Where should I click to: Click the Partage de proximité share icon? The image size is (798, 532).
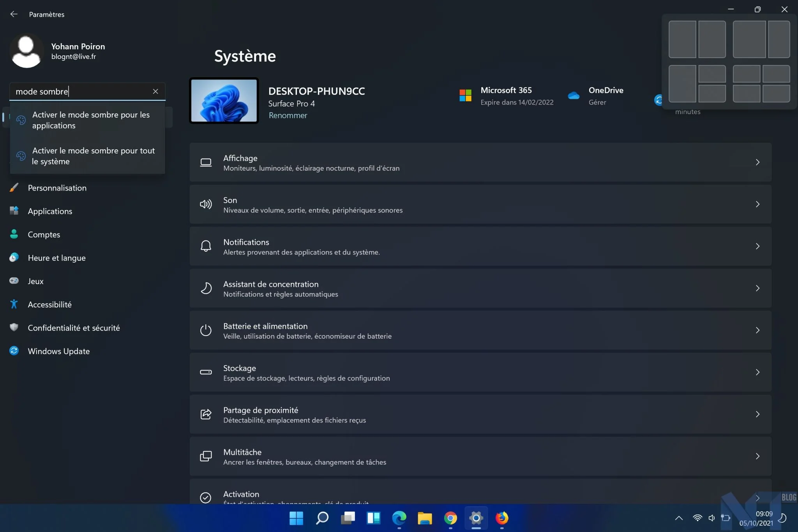pos(206,414)
